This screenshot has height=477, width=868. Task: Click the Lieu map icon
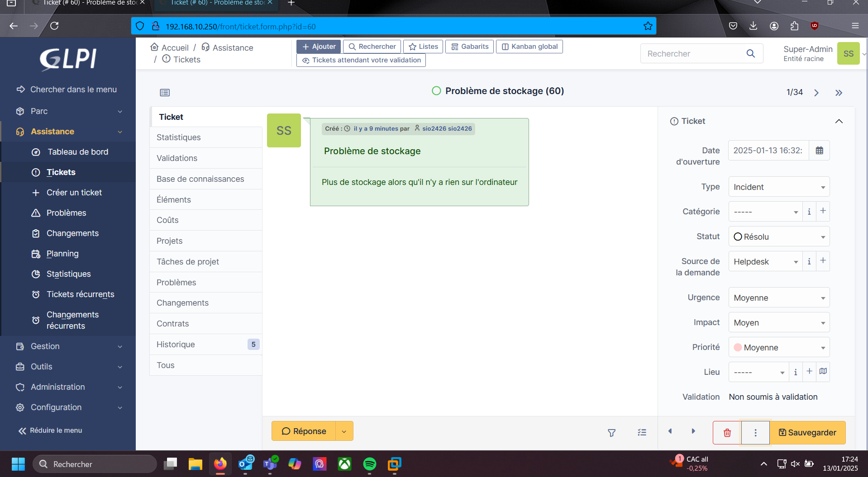click(823, 371)
